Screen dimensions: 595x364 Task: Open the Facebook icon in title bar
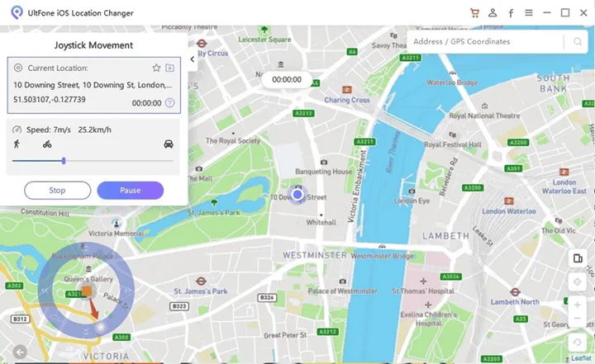(x=511, y=13)
